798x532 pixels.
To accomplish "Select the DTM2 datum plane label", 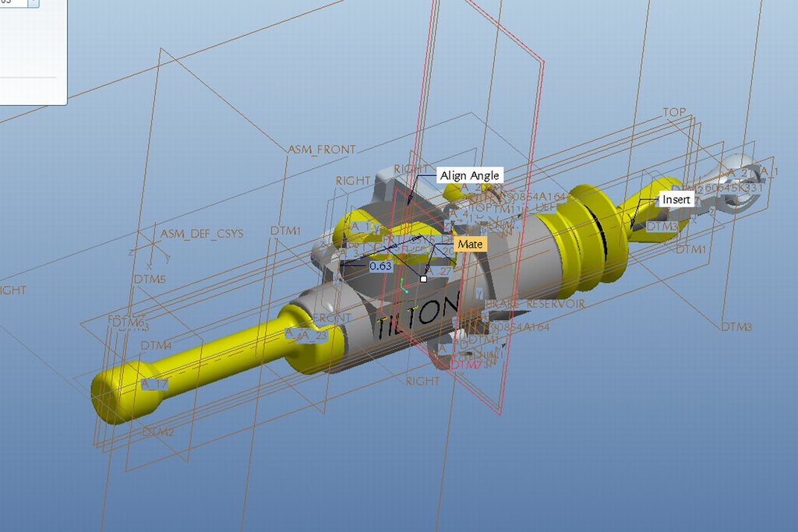I will coord(157,432).
